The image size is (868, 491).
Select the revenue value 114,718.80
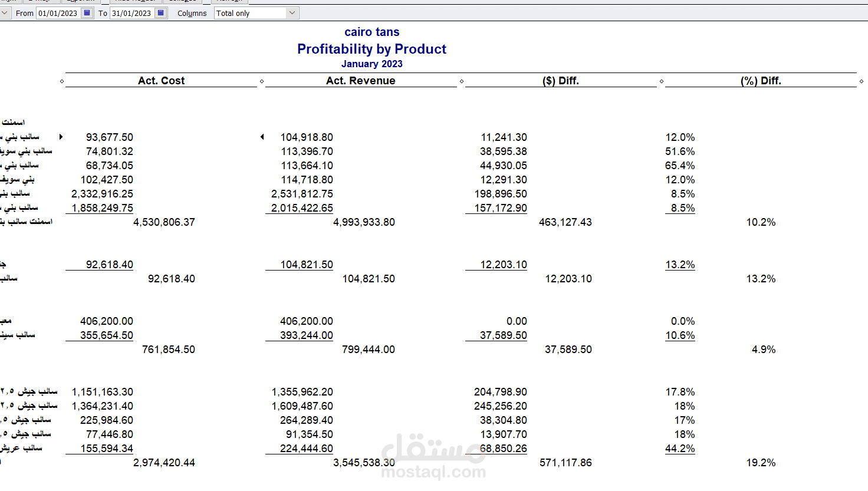coord(307,180)
